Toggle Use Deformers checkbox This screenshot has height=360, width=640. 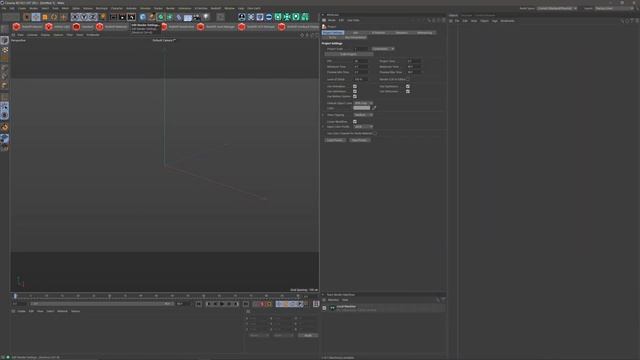(408, 91)
